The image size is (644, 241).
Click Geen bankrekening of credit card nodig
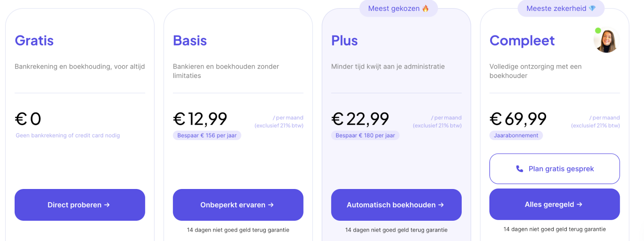[x=68, y=135]
